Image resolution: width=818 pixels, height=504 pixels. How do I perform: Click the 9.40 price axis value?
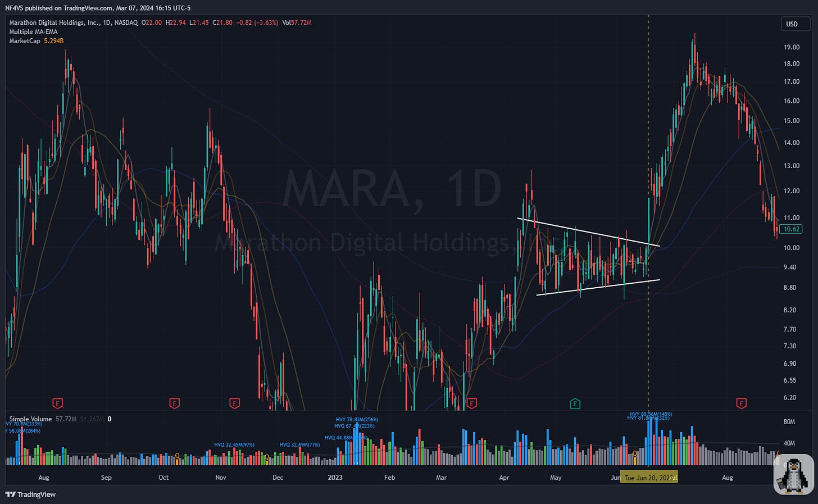789,267
